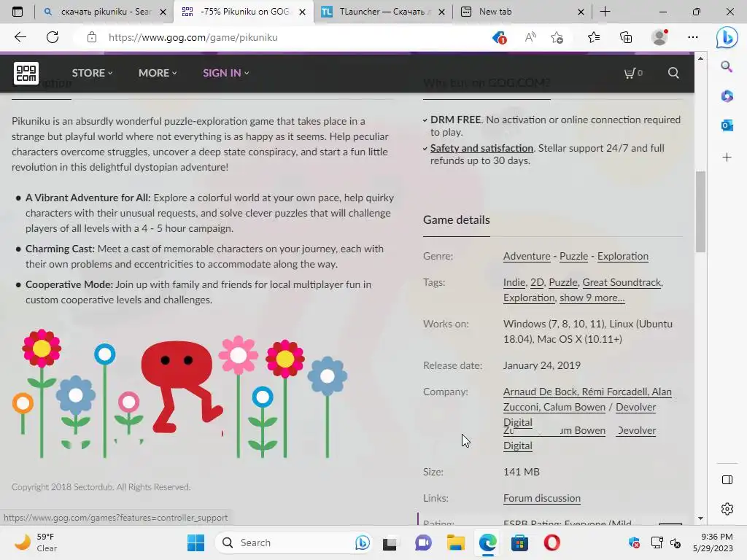Open Outlook from the Edge sidebar
The image size is (747, 560).
point(727,125)
